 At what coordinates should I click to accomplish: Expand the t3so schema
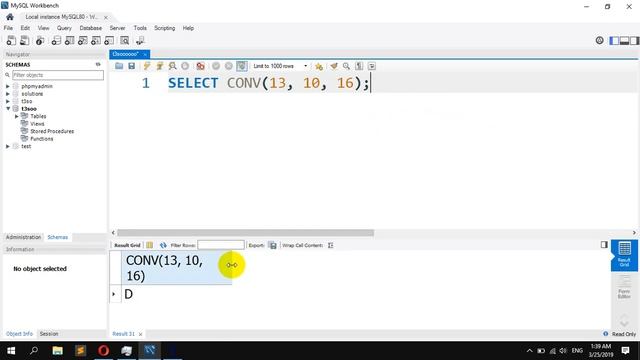(8, 101)
